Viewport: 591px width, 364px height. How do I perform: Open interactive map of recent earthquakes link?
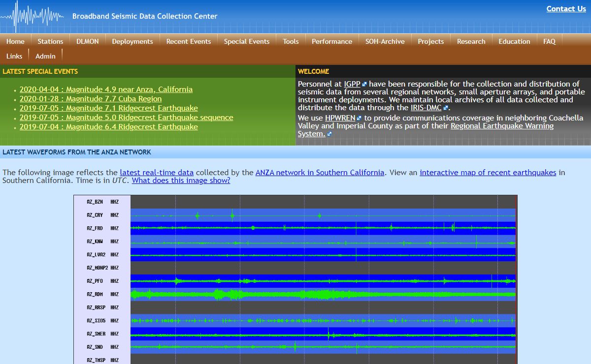(x=488, y=173)
